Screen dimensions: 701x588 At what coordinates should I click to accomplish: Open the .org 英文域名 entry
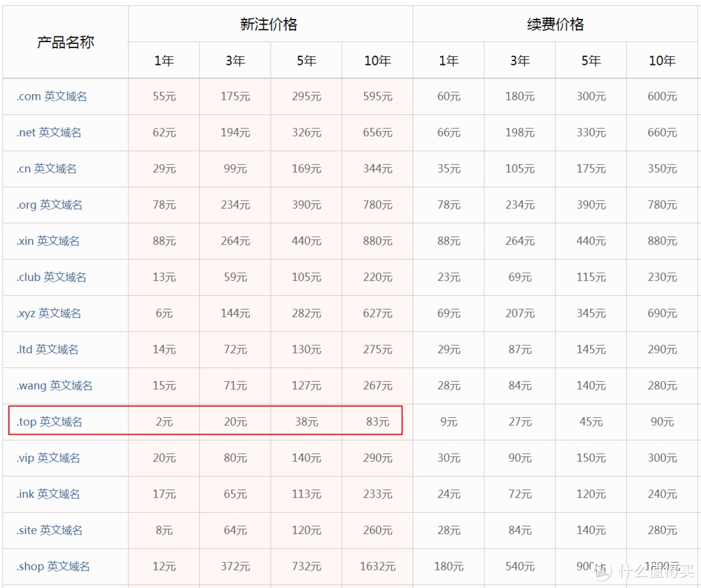tap(50, 205)
